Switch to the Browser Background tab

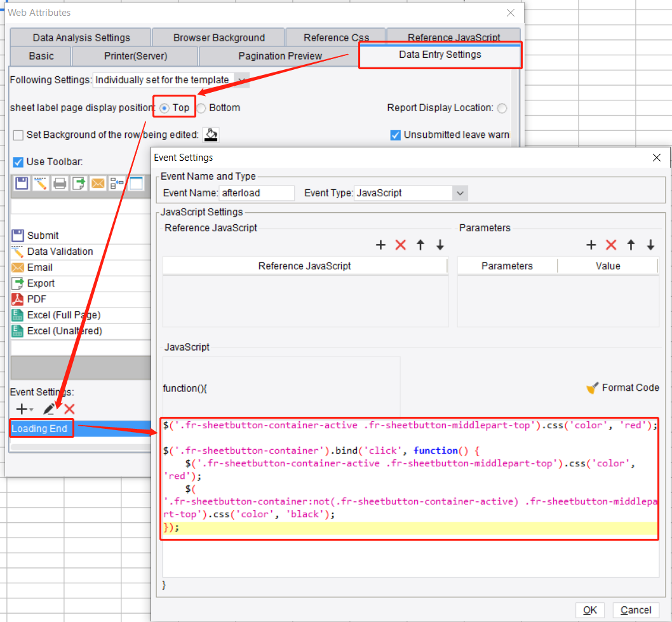coord(218,37)
